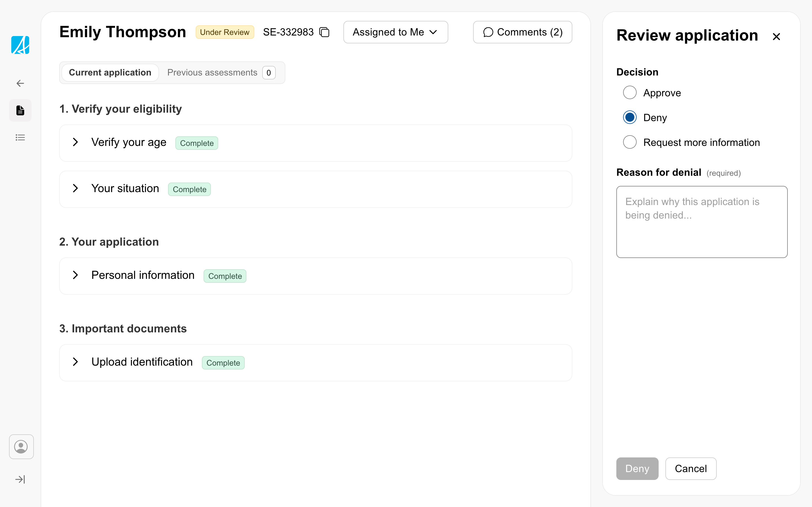Image resolution: width=812 pixels, height=507 pixels.
Task: Open the user profile avatar icon
Action: [x=21, y=447]
